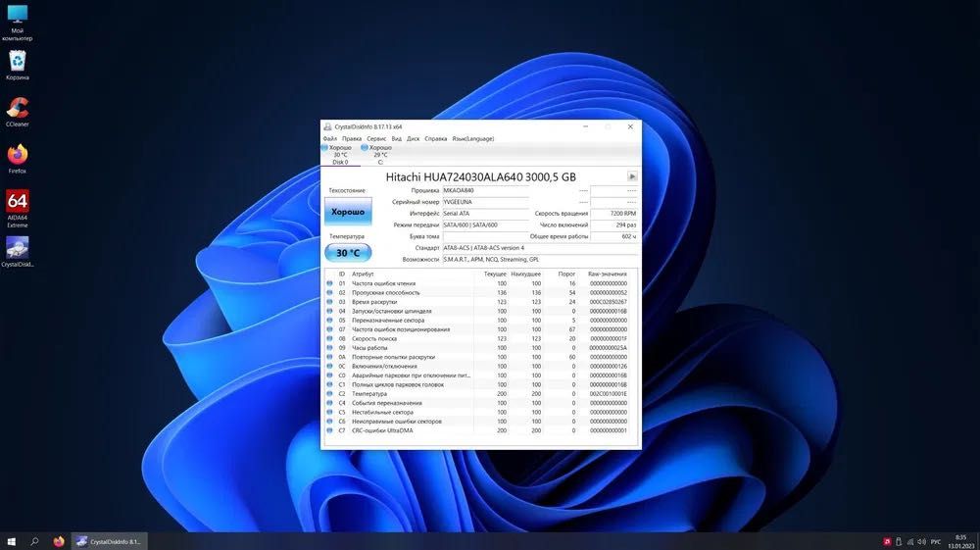Click the Raw-значения column header

[x=607, y=275]
